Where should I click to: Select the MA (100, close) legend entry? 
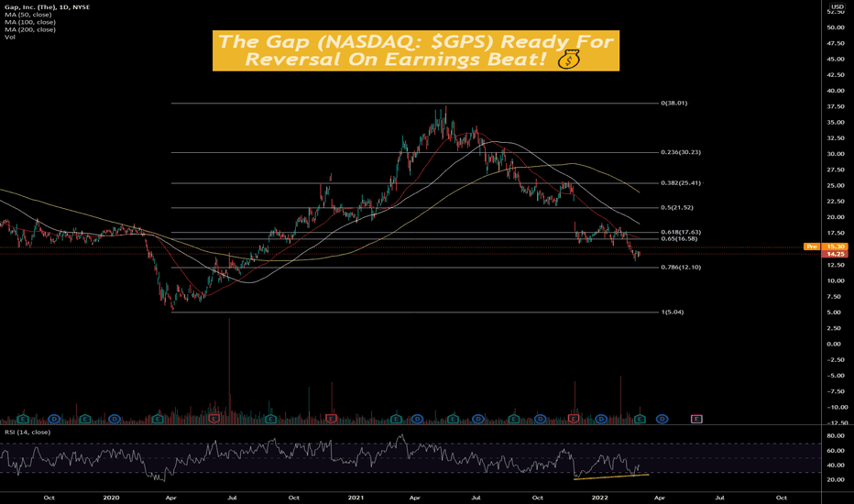click(x=30, y=22)
